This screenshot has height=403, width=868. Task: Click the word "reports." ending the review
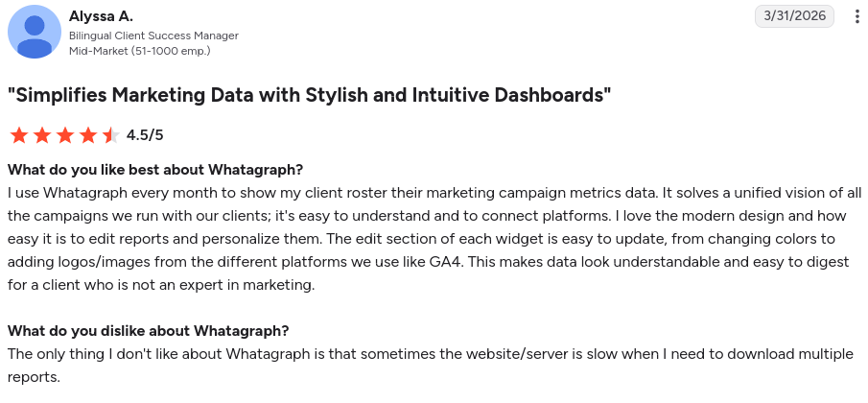click(34, 377)
